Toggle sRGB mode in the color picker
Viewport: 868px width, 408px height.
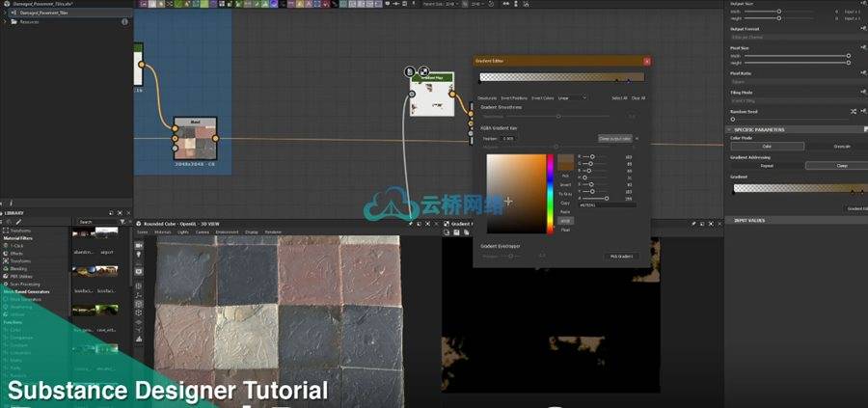tap(565, 220)
